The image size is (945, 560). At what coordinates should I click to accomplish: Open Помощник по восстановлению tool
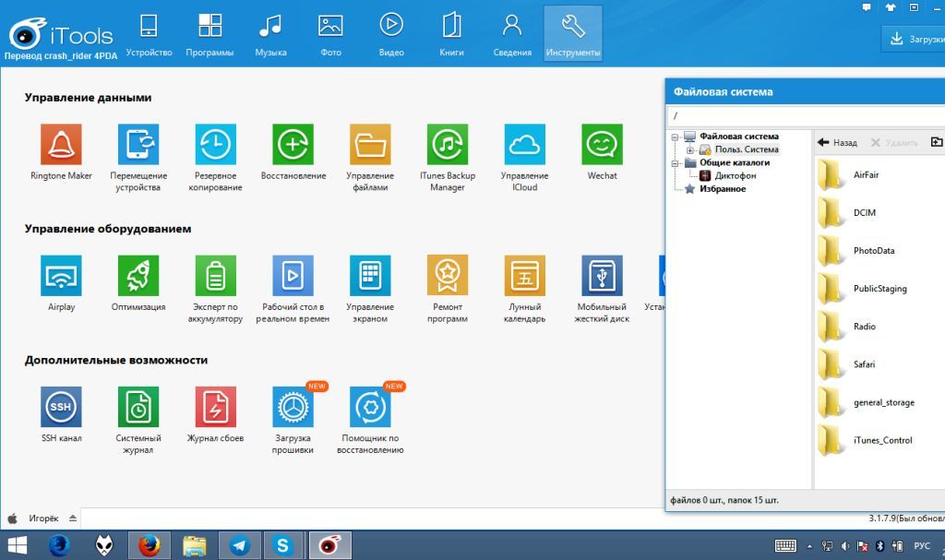point(370,407)
